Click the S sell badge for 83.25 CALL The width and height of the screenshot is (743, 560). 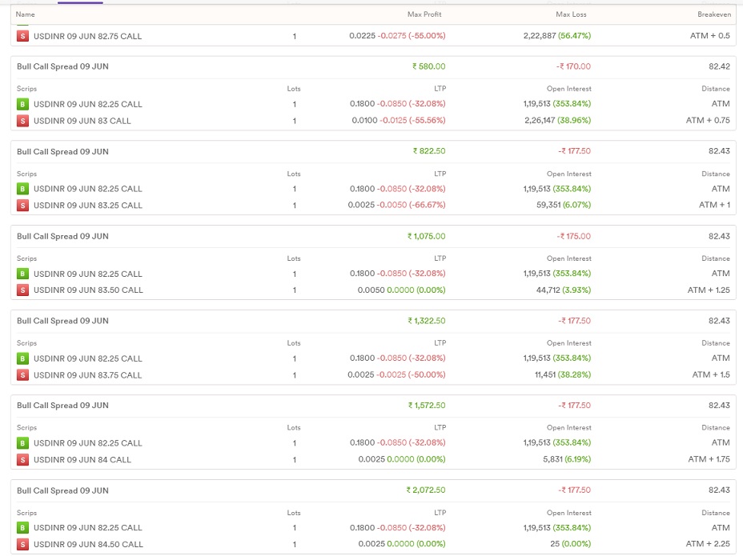coord(22,206)
